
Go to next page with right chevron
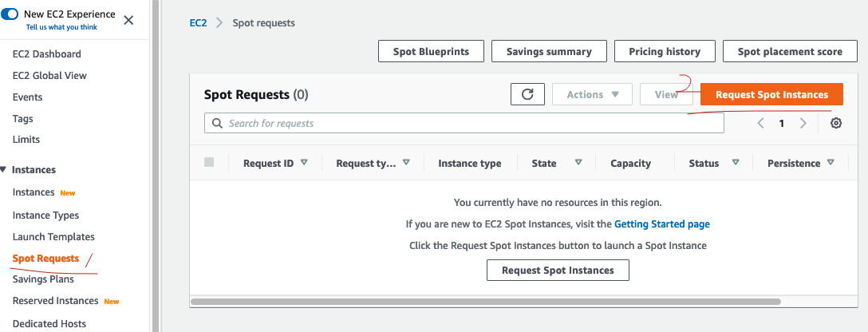coord(803,124)
